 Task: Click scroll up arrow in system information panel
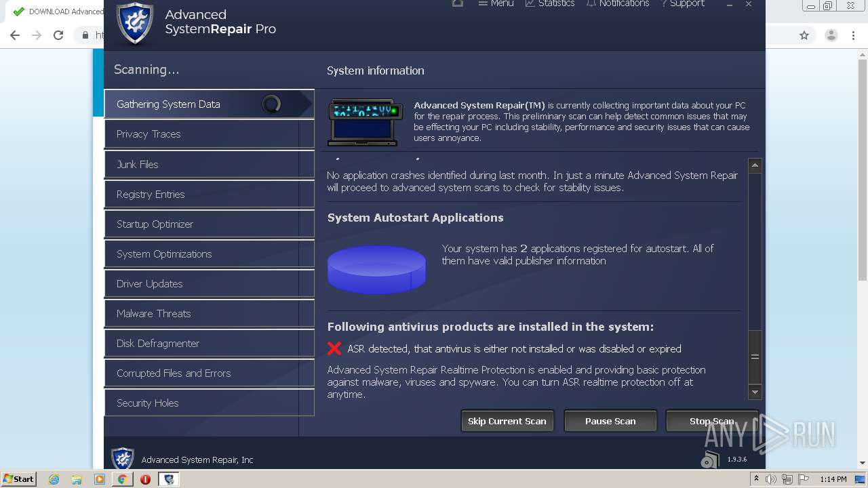coord(755,165)
